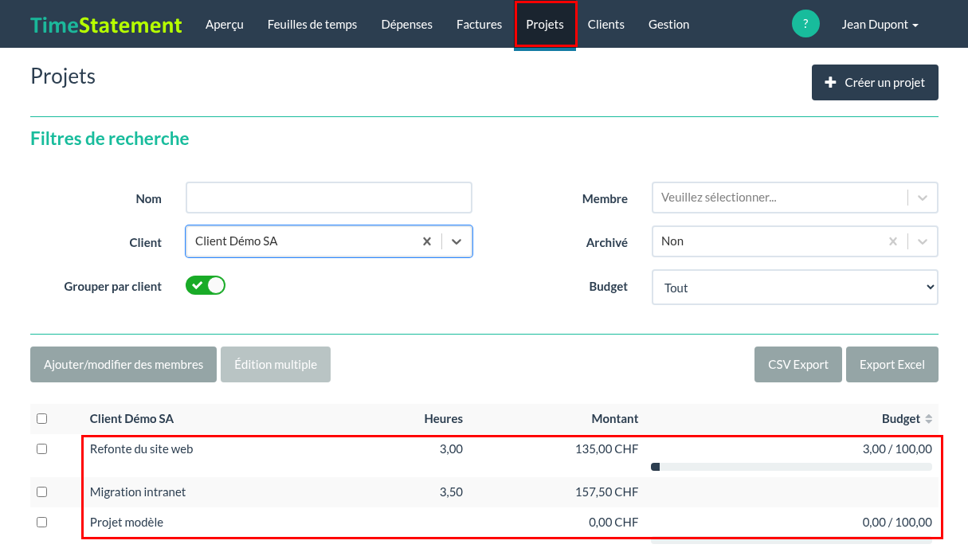Go to the Aperçu menu
This screenshot has width=968, height=560.
pyautogui.click(x=225, y=24)
